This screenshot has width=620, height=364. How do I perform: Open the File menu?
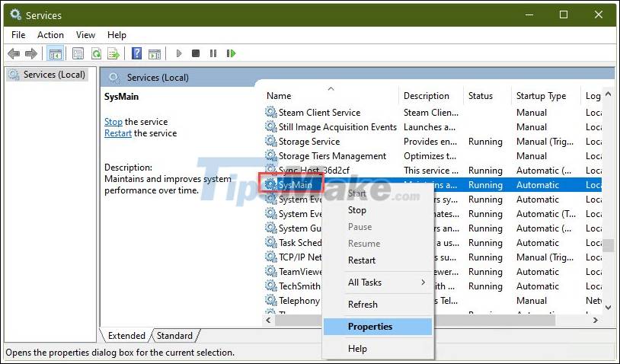pos(18,35)
